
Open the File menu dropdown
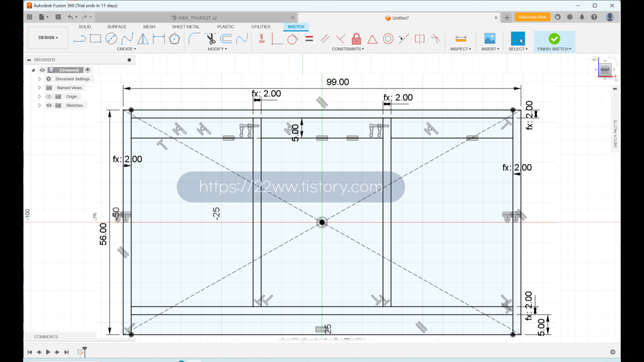44,17
